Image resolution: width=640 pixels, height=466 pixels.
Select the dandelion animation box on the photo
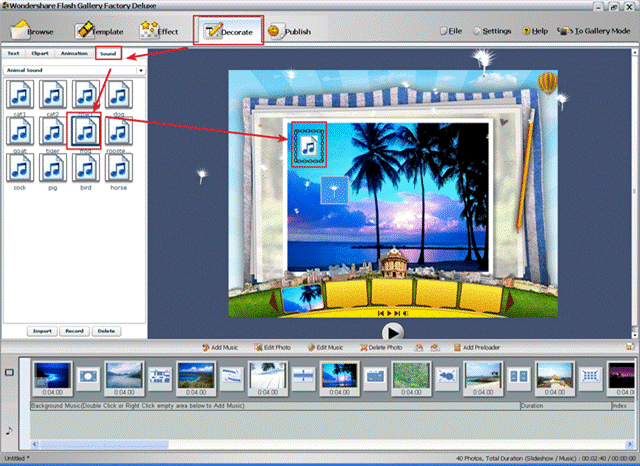334,190
